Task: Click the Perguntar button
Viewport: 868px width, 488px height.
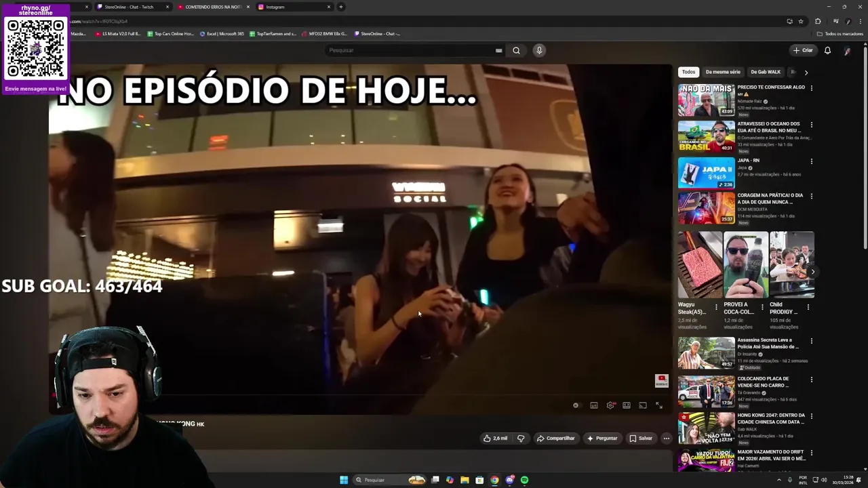Action: (x=602, y=439)
